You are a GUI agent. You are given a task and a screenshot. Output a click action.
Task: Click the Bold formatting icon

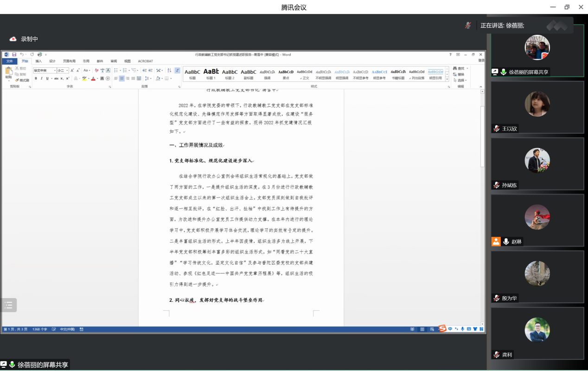pos(36,78)
